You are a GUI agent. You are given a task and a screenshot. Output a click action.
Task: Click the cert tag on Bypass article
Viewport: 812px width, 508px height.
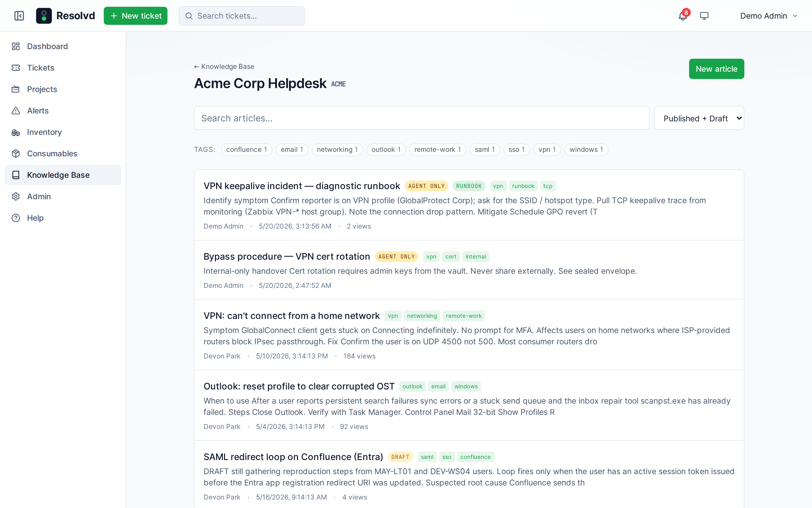451,257
